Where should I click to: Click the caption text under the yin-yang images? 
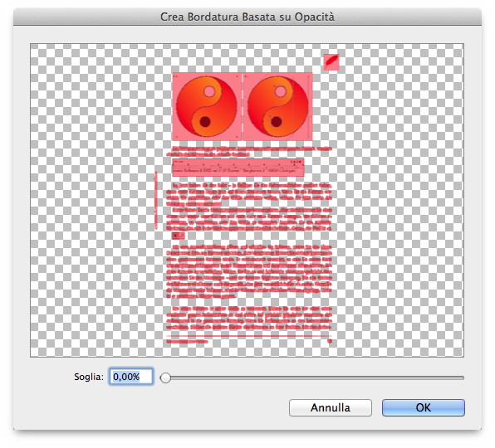249,151
